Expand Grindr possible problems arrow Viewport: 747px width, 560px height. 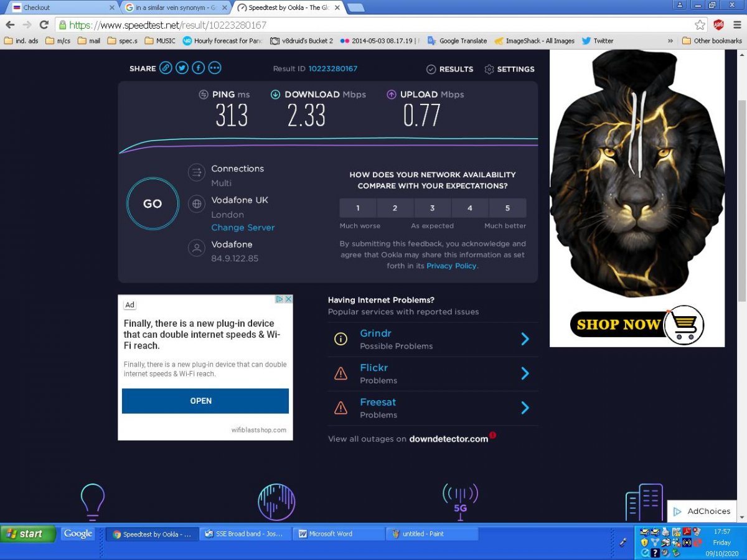pyautogui.click(x=525, y=339)
